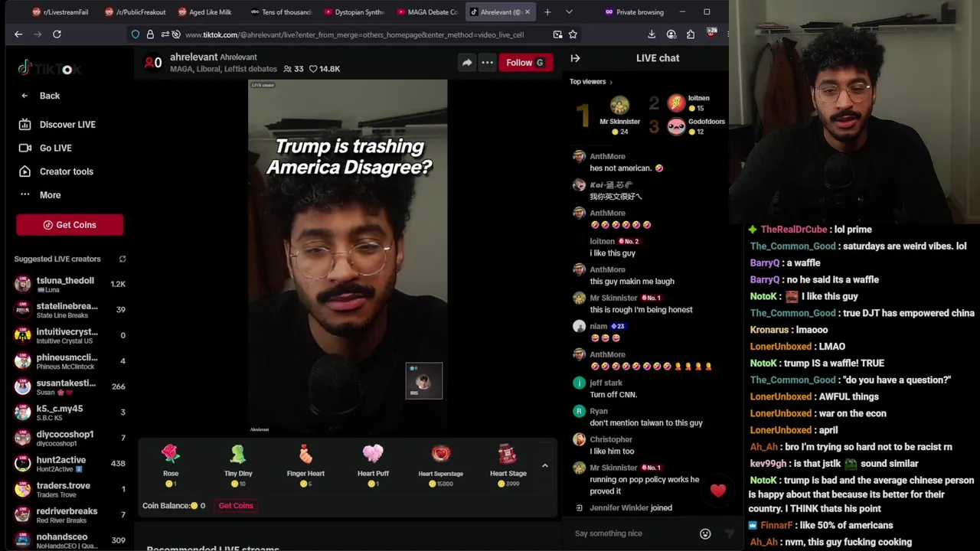
Task: Open statelinebreaks suggested live
Action: pyautogui.click(x=70, y=310)
